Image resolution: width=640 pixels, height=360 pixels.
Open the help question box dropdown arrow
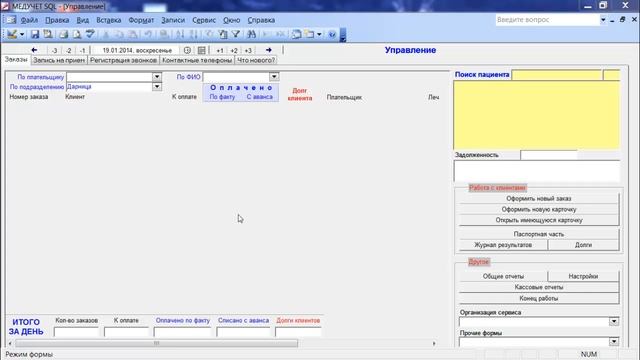(x=603, y=20)
